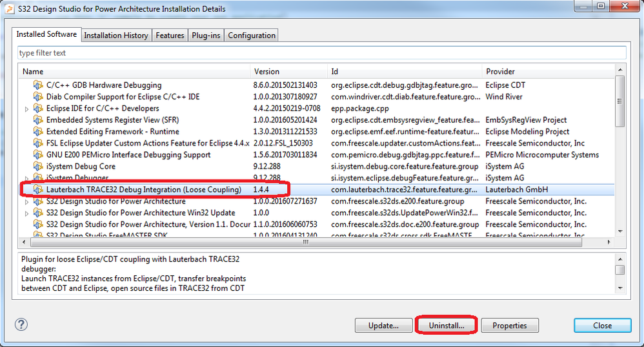The image size is (644, 347).
Task: Click the list scroll up arrow
Action: [619, 70]
